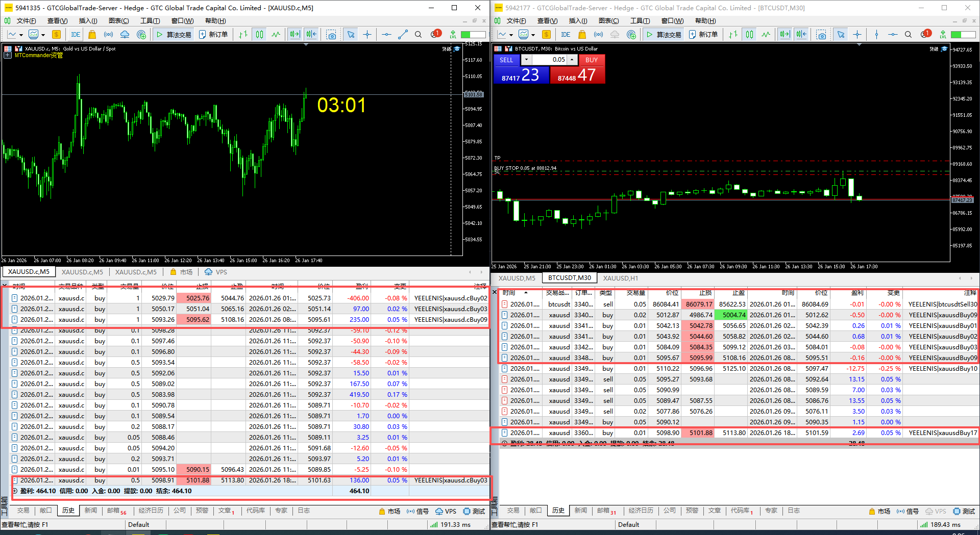The width and height of the screenshot is (980, 535).
Task: Click green zoom level bar in BTCUSDT toolbar
Action: (963, 35)
